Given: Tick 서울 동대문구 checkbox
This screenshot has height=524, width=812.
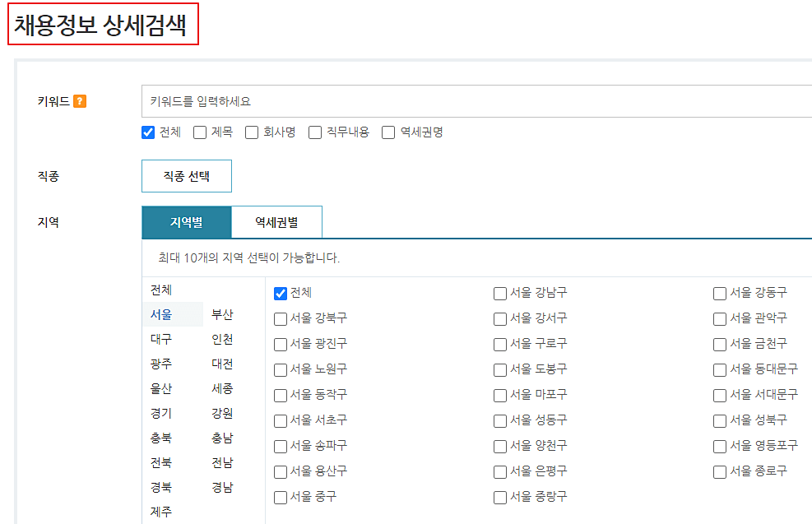Looking at the screenshot, I should pos(719,369).
